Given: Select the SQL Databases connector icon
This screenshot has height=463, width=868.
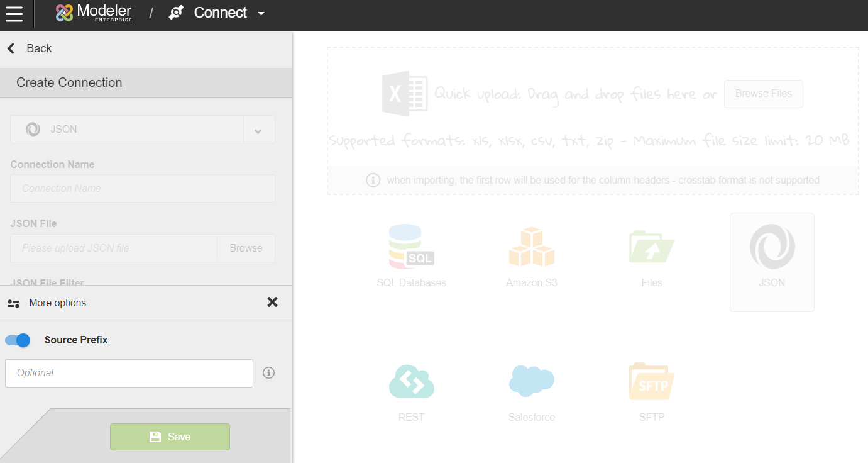Looking at the screenshot, I should pos(412,247).
